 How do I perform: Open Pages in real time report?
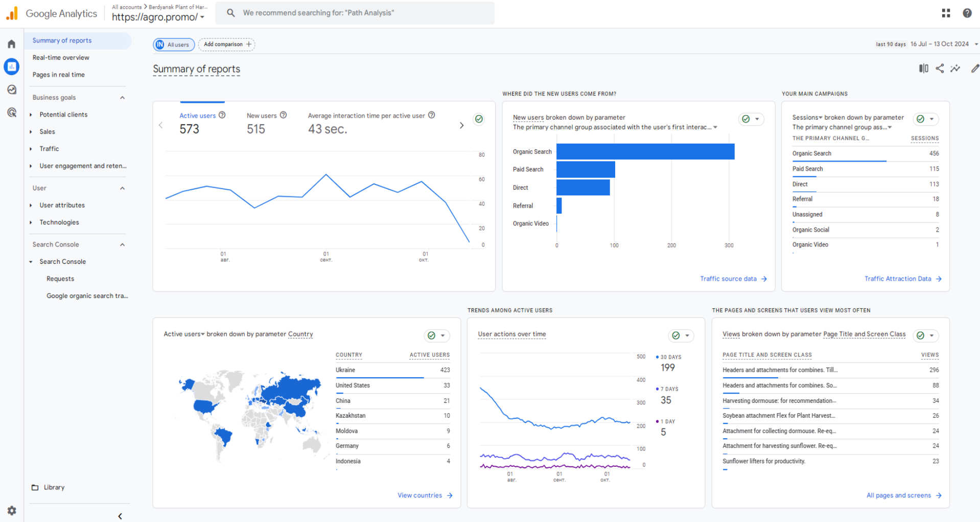point(59,75)
